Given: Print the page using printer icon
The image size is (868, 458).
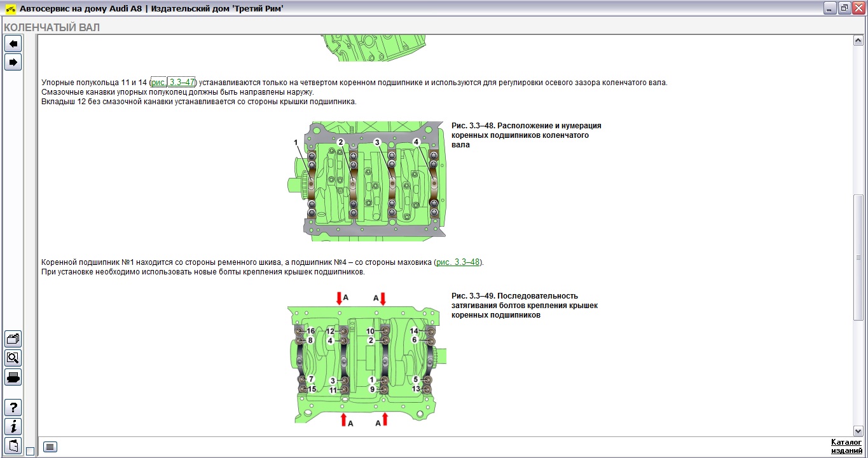Looking at the screenshot, I should pos(13,377).
